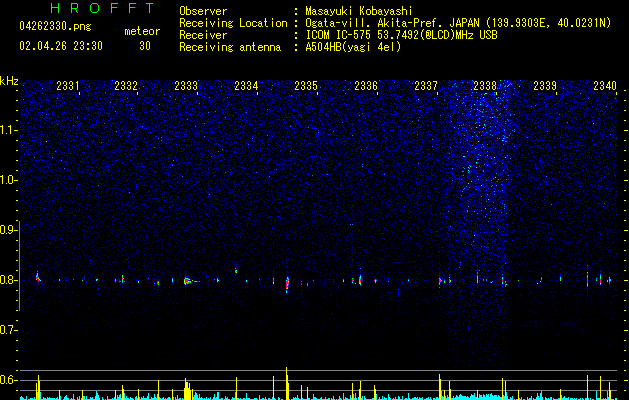Click the Receiving Location label
629x400 pixels.
pyautogui.click(x=233, y=23)
